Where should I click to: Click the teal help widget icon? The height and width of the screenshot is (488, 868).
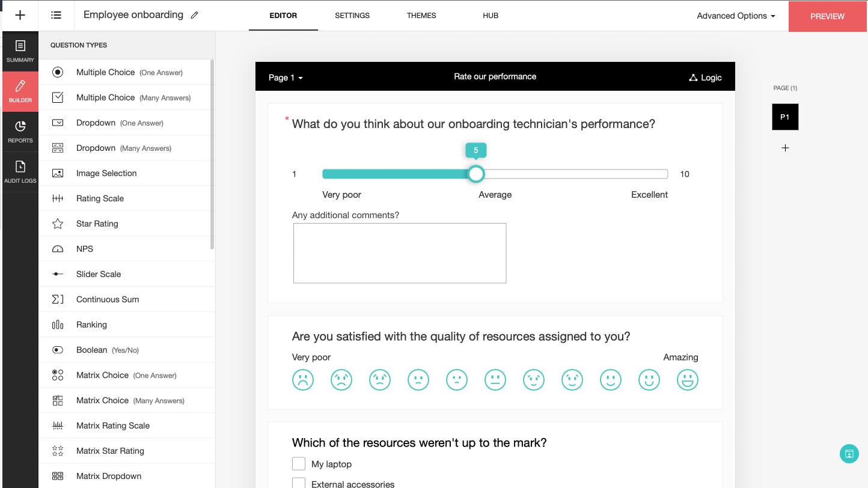coord(849,454)
